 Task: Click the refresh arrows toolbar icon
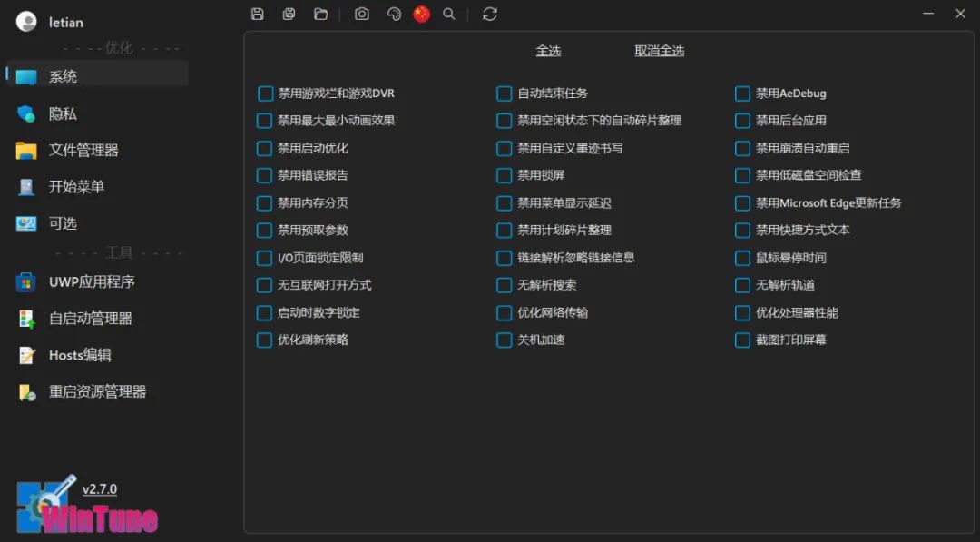(489, 14)
